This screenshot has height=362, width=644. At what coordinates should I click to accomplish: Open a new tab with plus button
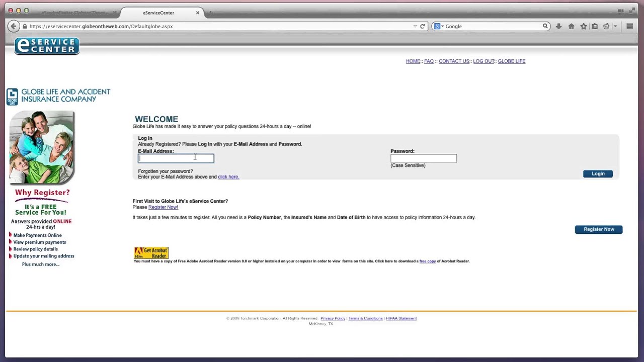[x=210, y=13]
